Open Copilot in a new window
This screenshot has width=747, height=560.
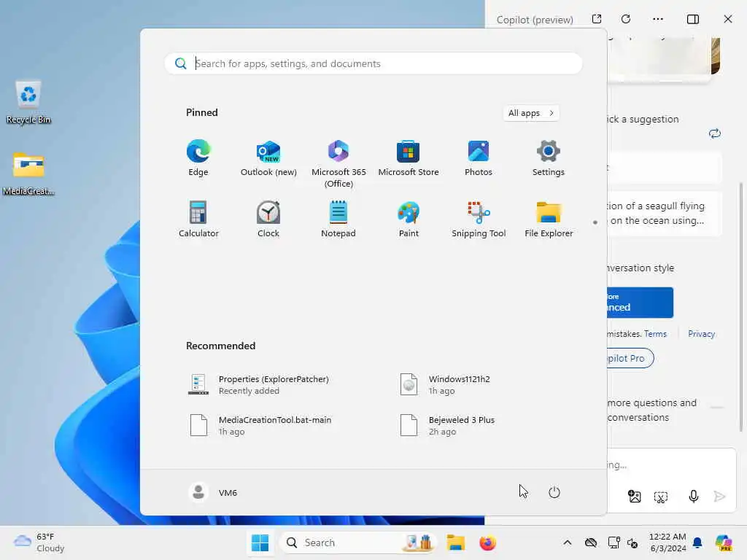click(597, 19)
